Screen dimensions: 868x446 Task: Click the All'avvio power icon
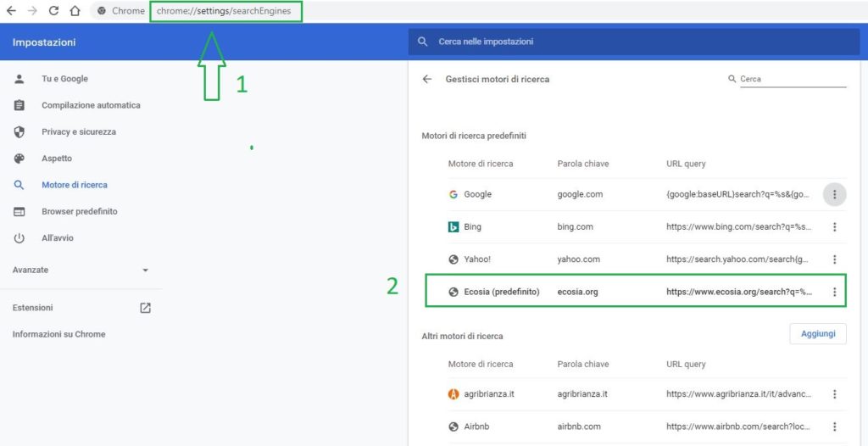[x=19, y=238]
